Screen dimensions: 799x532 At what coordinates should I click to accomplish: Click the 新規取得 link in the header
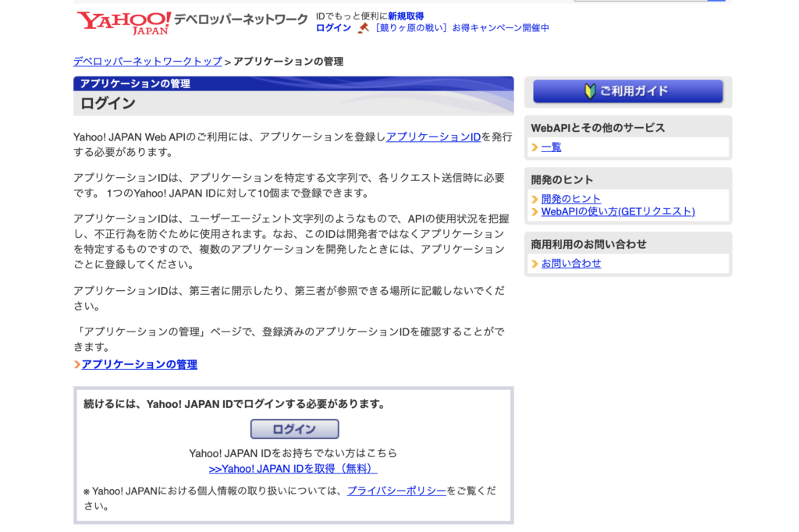[x=406, y=16]
